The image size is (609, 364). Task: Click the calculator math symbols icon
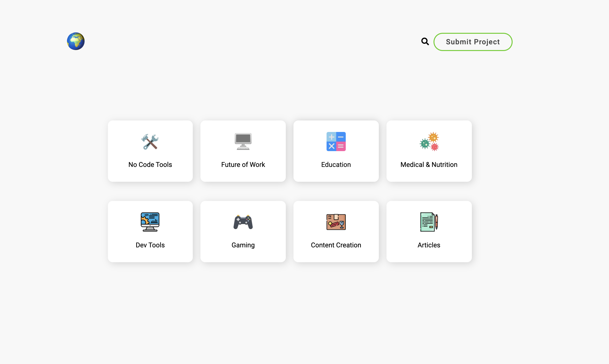coord(336,142)
